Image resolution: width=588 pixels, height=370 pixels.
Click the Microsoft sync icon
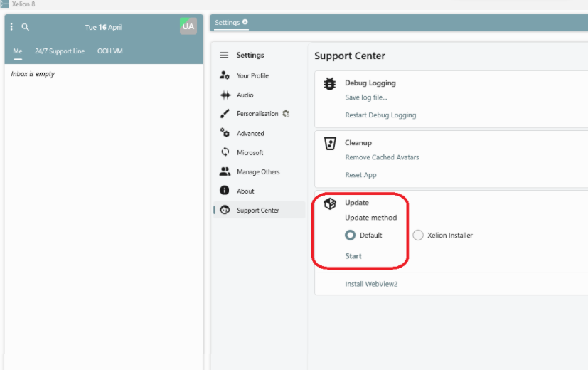pos(225,152)
